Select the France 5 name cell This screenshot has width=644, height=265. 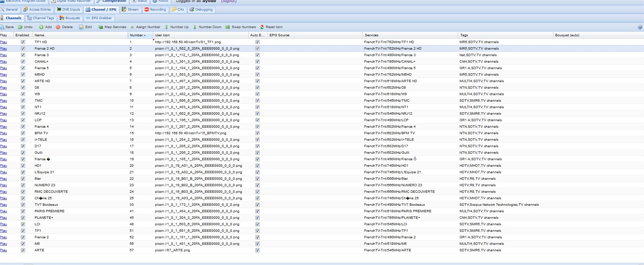coord(80,68)
